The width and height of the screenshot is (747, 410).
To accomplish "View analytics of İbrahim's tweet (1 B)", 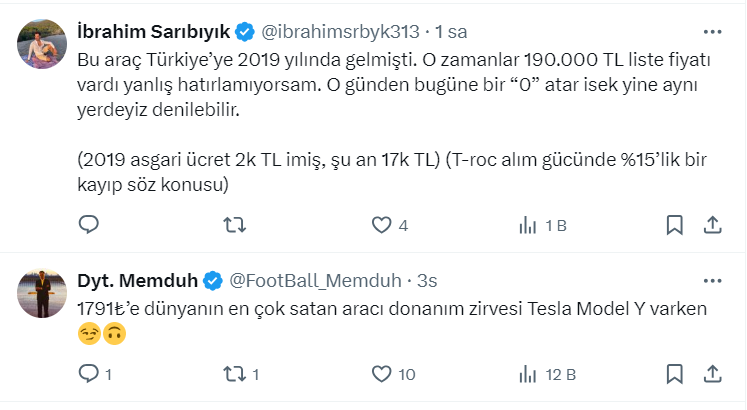I will point(526,226).
